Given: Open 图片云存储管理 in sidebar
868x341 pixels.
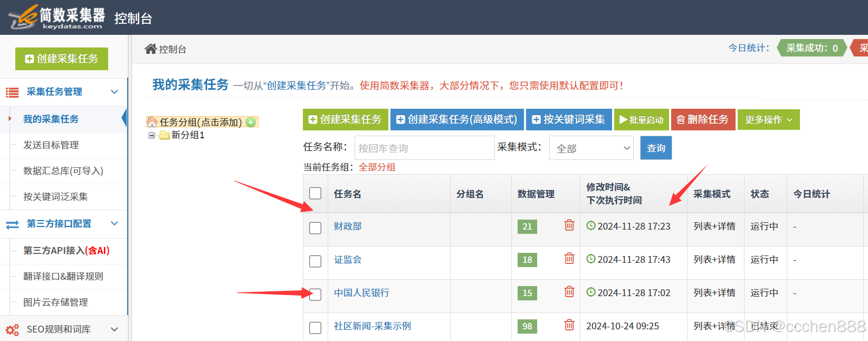Looking at the screenshot, I should click(55, 302).
